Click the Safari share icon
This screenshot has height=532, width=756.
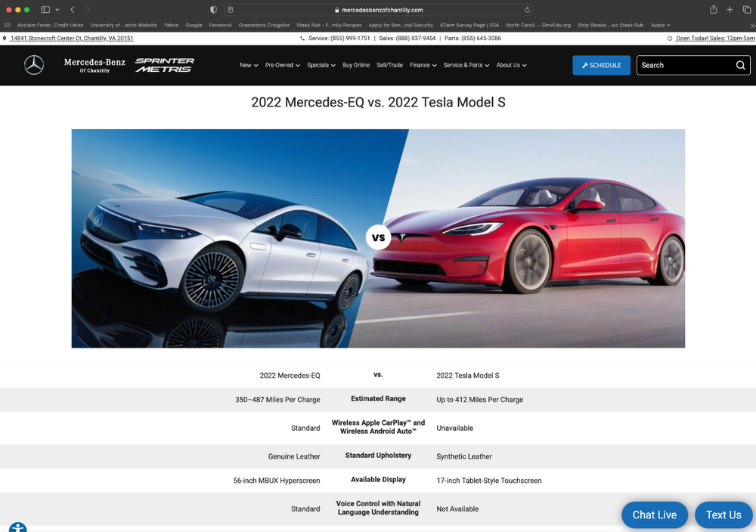tap(713, 10)
